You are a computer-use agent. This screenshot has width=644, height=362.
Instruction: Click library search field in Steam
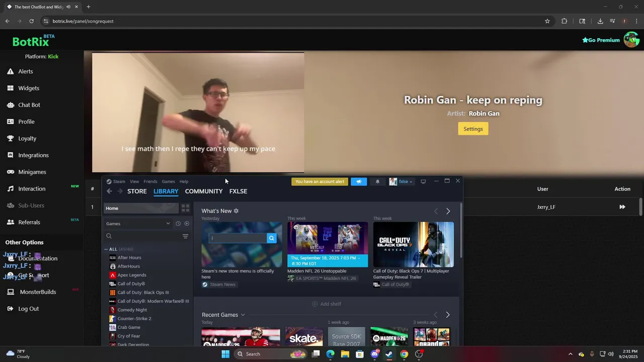(142, 236)
